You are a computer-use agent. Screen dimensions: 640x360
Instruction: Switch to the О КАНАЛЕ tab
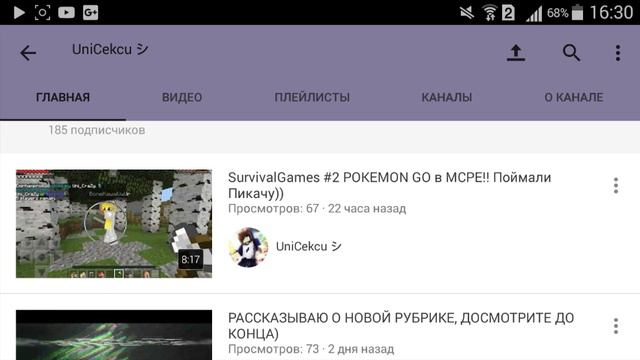574,97
